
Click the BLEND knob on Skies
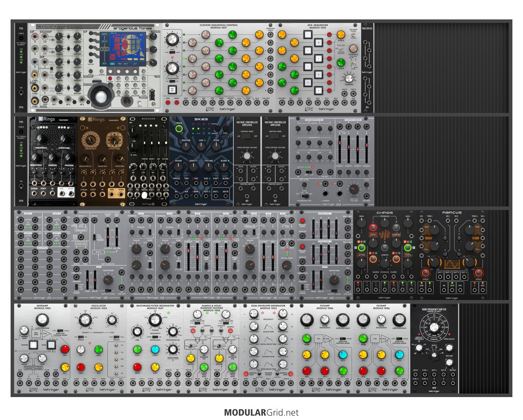pyautogui.click(x=224, y=167)
